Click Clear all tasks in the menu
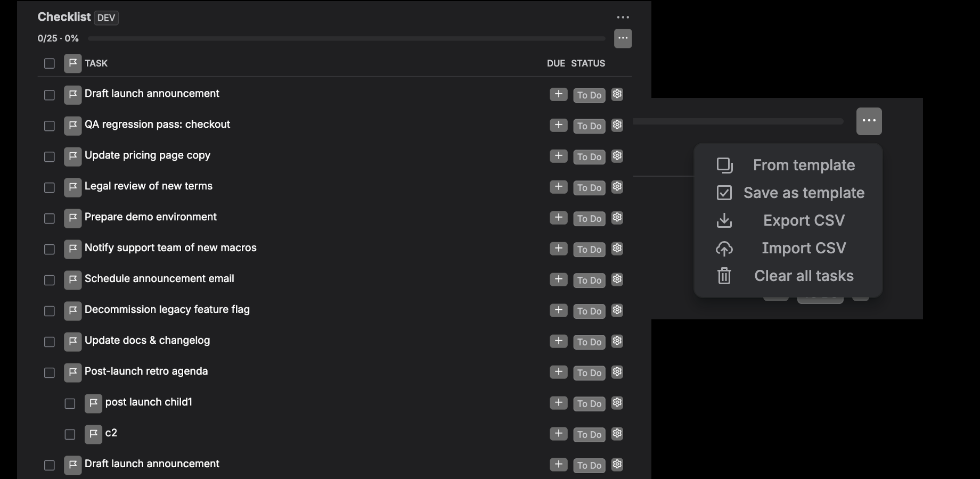This screenshot has width=980, height=479. coord(788,276)
